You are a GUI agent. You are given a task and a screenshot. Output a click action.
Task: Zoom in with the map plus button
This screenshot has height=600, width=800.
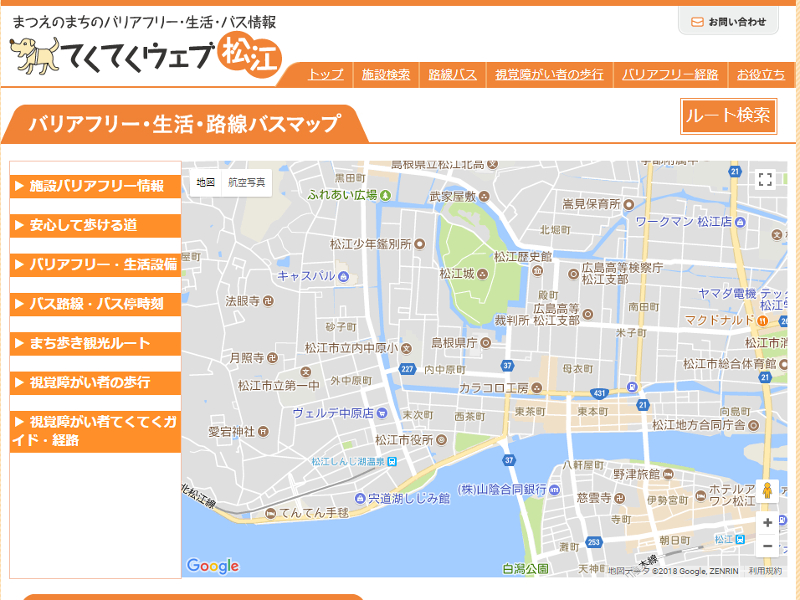(x=767, y=523)
